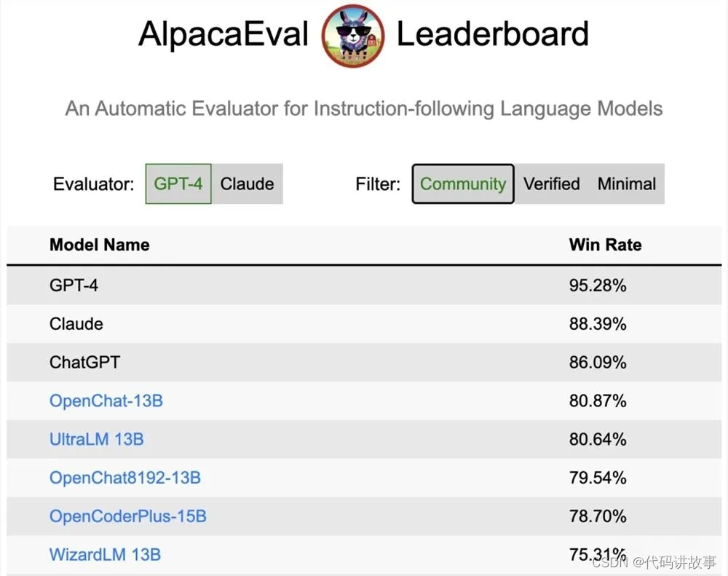728x576 pixels.
Task: Click the AlpacaEval alpaca logo icon
Action: tap(353, 36)
